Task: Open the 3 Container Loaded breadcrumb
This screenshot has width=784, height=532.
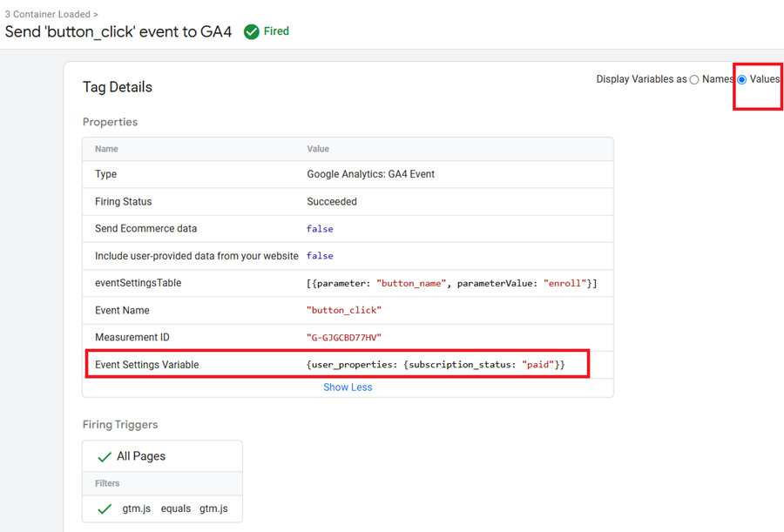Action: tap(44, 14)
